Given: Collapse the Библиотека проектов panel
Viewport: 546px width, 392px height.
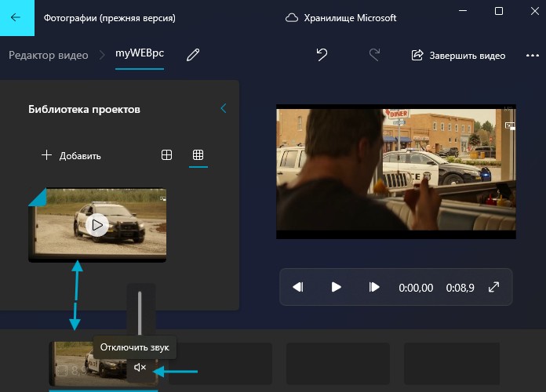Looking at the screenshot, I should [224, 108].
